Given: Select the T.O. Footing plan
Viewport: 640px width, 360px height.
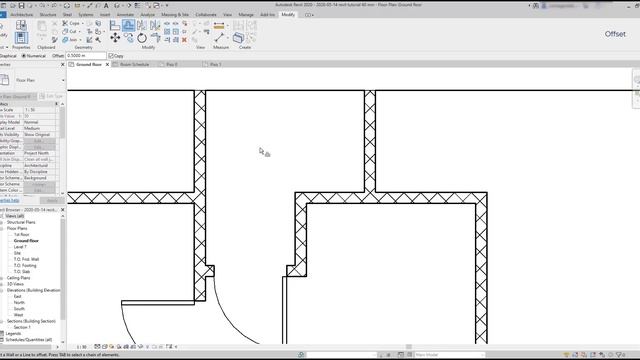Looking at the screenshot, I should tap(25, 266).
